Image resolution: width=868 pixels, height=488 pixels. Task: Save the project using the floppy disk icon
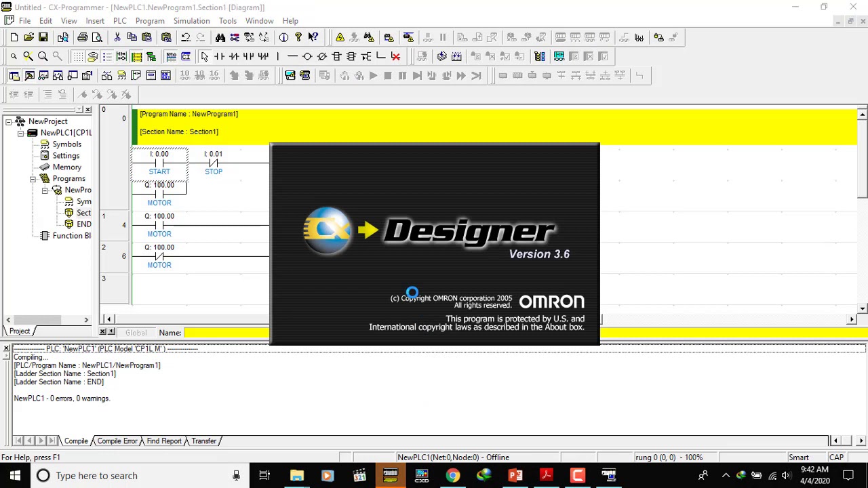pos(43,37)
